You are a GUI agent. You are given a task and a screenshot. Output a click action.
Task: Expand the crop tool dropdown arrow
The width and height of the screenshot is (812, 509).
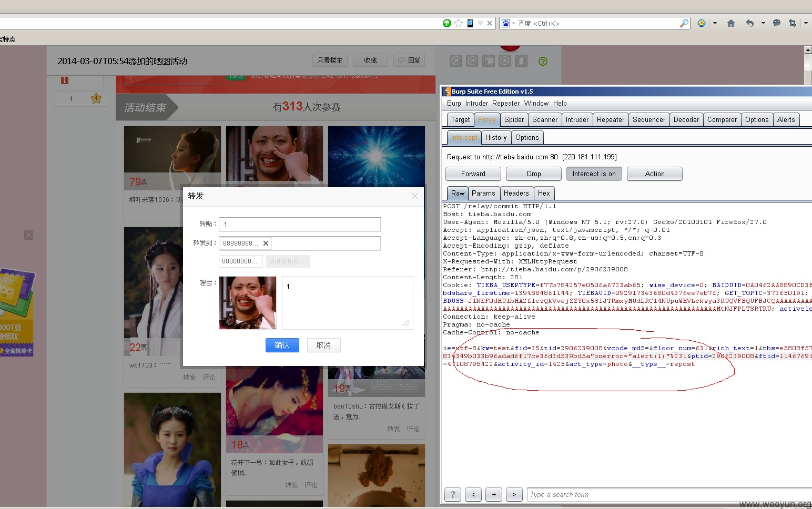click(x=806, y=23)
